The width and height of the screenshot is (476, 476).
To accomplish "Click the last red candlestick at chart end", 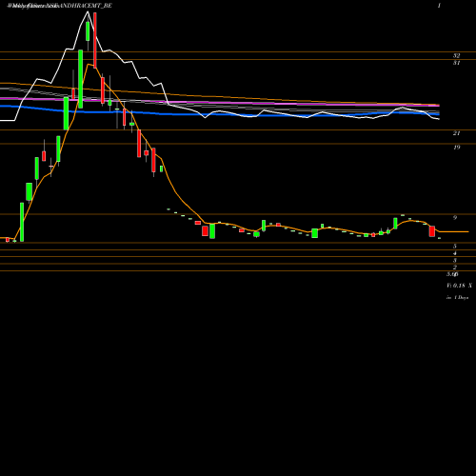I will [432, 231].
